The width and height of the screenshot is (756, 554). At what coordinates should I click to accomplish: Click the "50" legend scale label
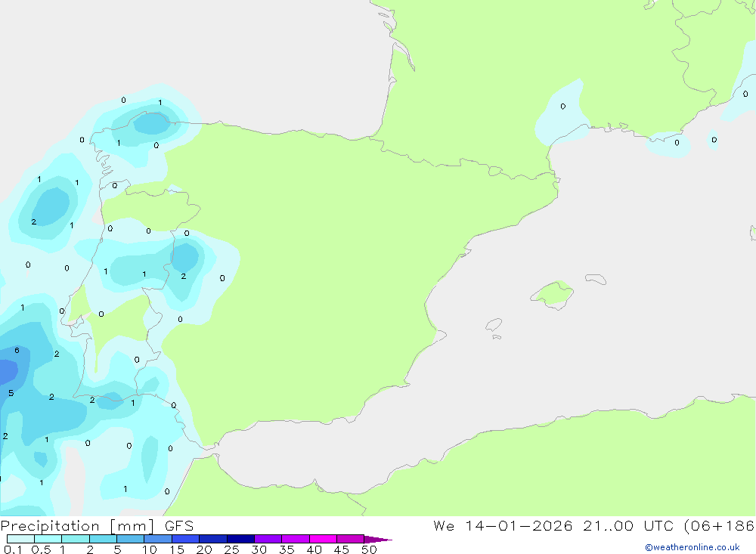pos(369,549)
